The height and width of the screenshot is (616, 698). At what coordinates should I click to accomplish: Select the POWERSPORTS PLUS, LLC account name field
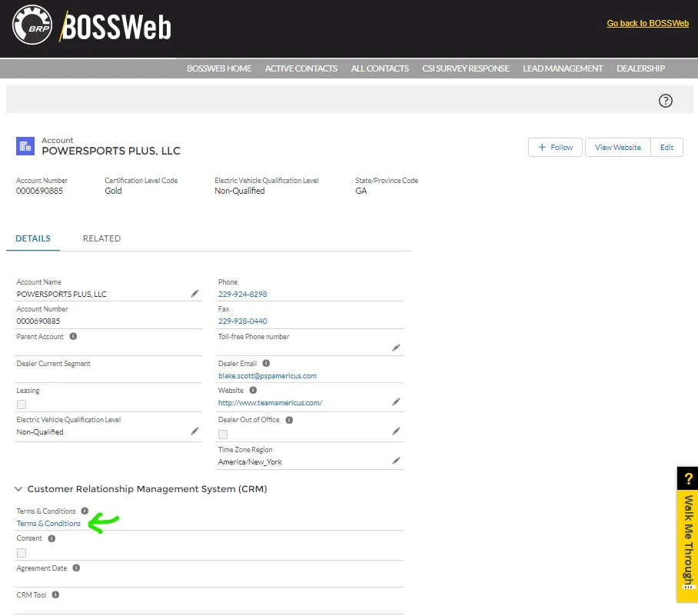tap(61, 294)
